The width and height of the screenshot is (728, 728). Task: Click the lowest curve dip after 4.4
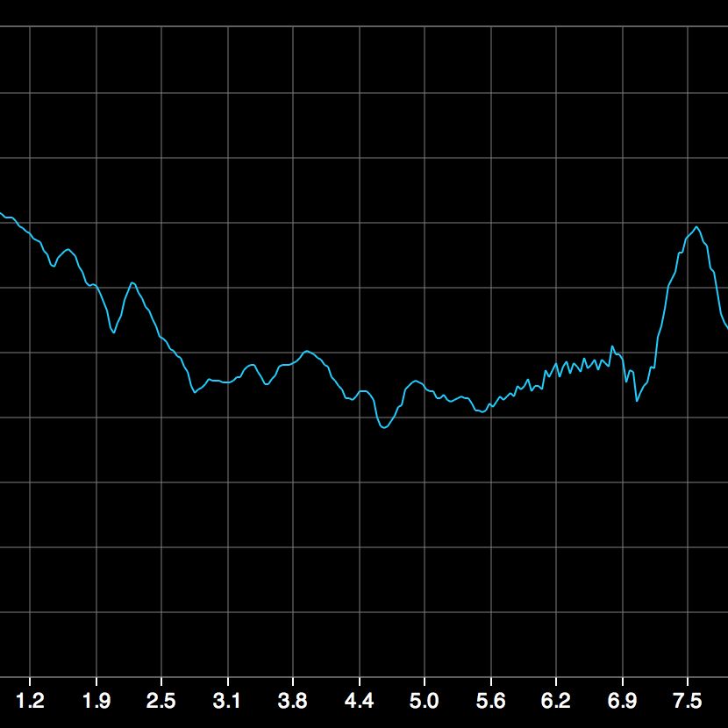coord(384,427)
